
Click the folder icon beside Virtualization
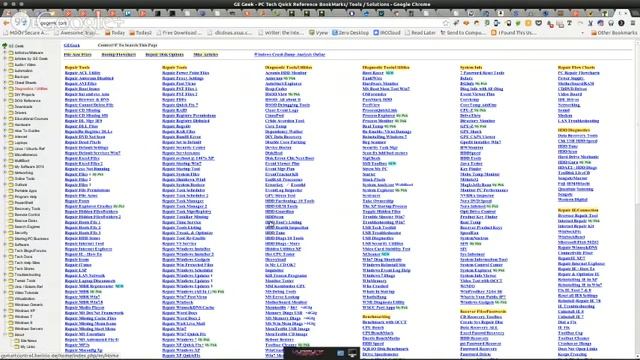pyautogui.click(x=11, y=299)
